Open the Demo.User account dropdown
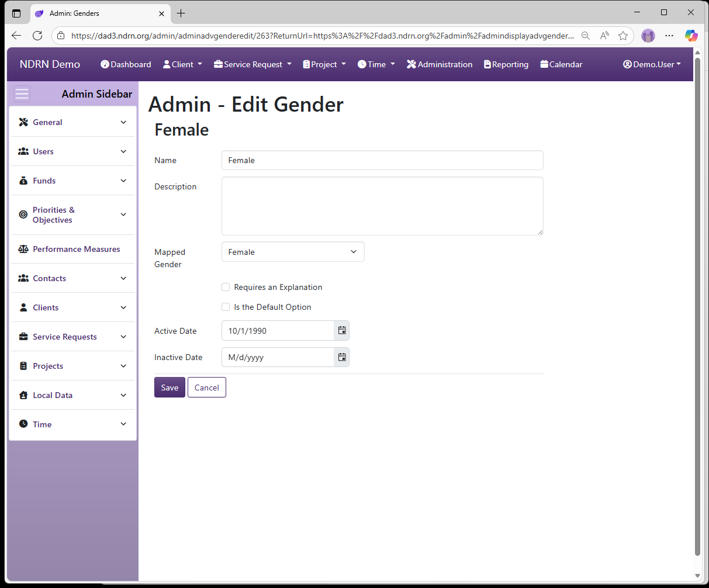 coord(652,64)
